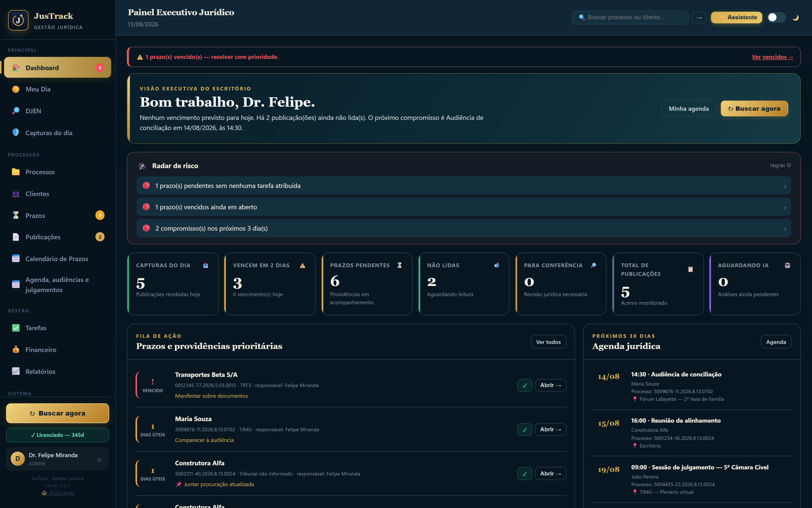The width and height of the screenshot is (812, 508).
Task: Click the Dashboard house icon
Action: click(16, 68)
